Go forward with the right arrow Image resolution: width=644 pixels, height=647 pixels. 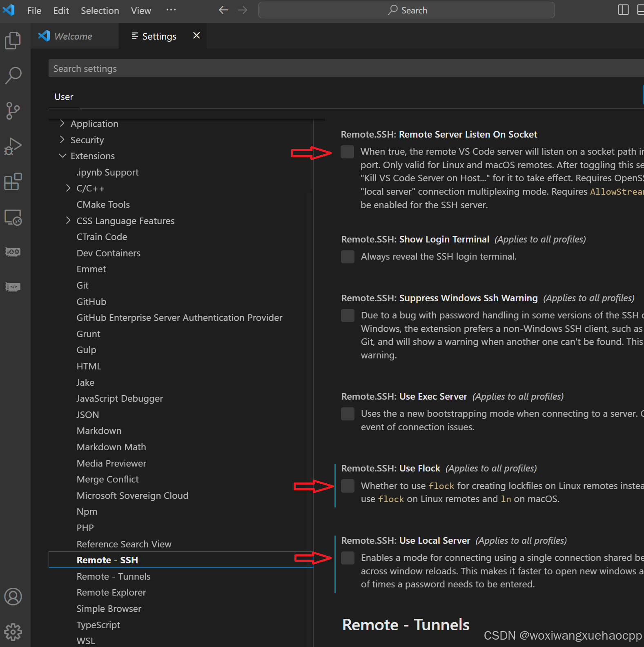[243, 10]
